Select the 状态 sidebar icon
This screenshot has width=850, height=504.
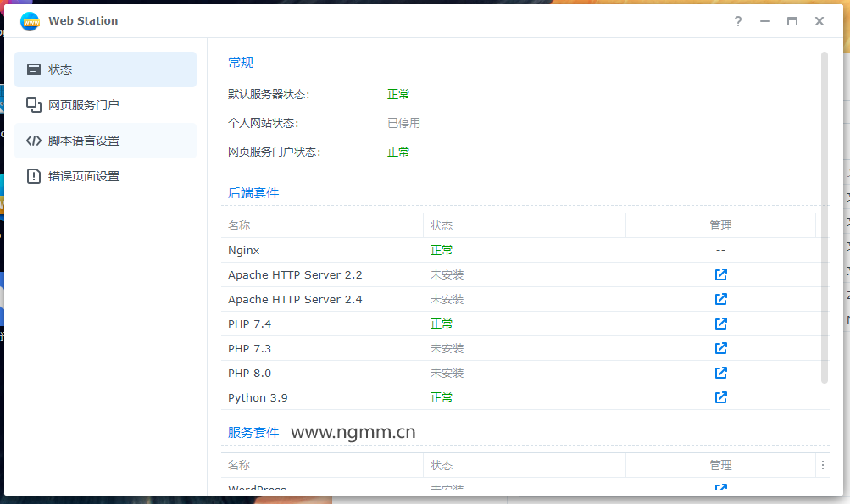[x=34, y=69]
